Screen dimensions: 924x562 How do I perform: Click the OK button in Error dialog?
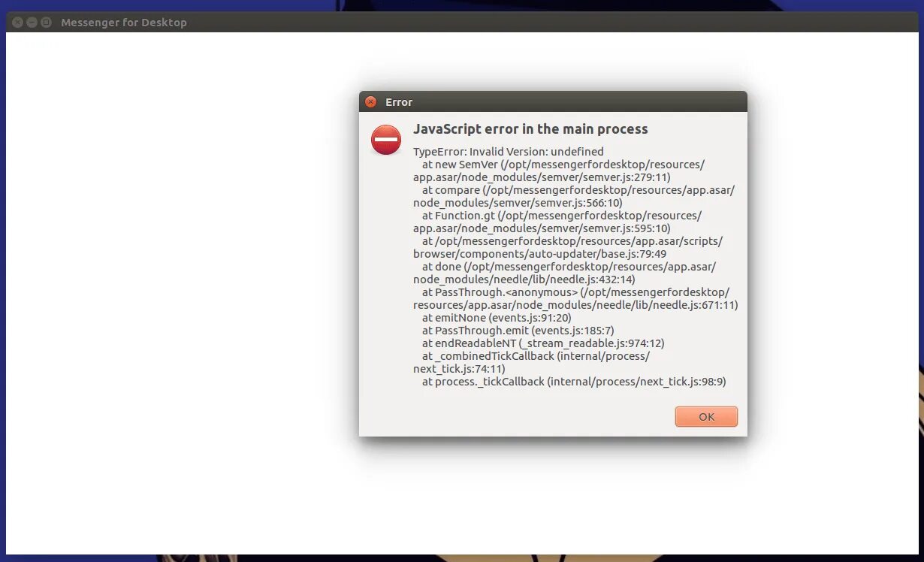(706, 417)
